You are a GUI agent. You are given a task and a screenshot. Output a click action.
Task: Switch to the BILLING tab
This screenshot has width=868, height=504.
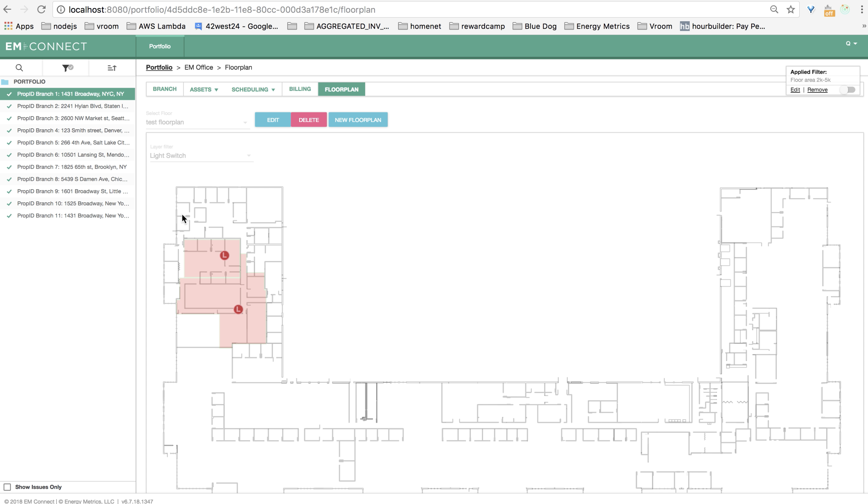click(300, 89)
